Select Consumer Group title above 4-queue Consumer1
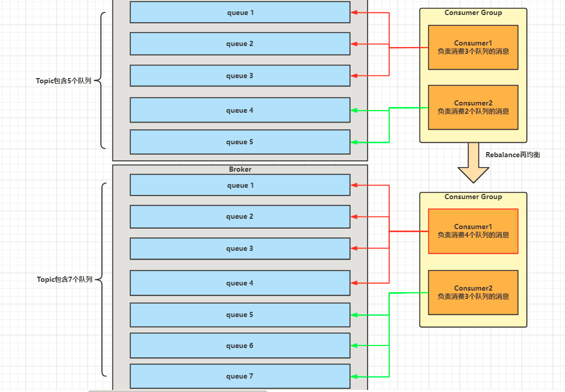Image resolution: width=565 pixels, height=392 pixels. click(x=473, y=197)
